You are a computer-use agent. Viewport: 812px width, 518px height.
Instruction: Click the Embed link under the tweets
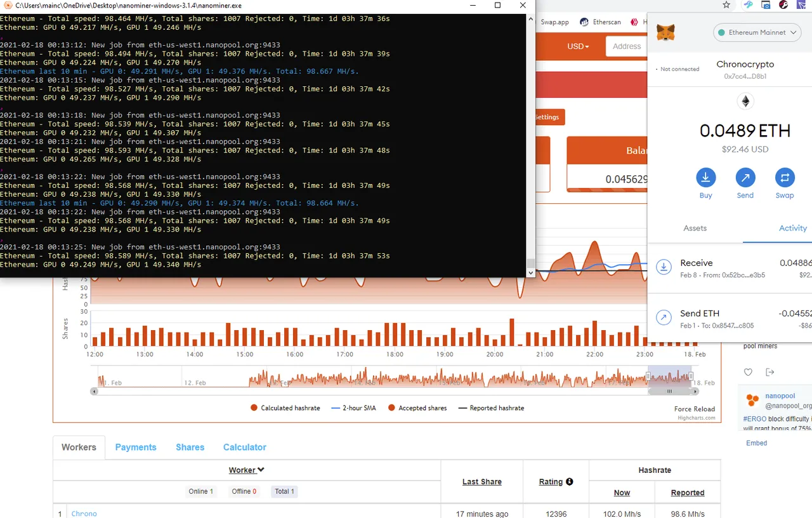click(x=756, y=443)
